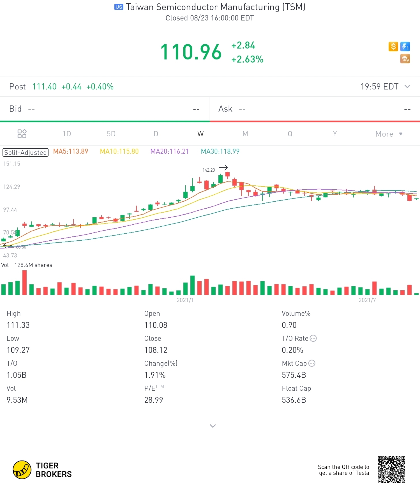This screenshot has height=504, width=420.
Task: Select the M monthly chart tab
Action: coord(245,134)
